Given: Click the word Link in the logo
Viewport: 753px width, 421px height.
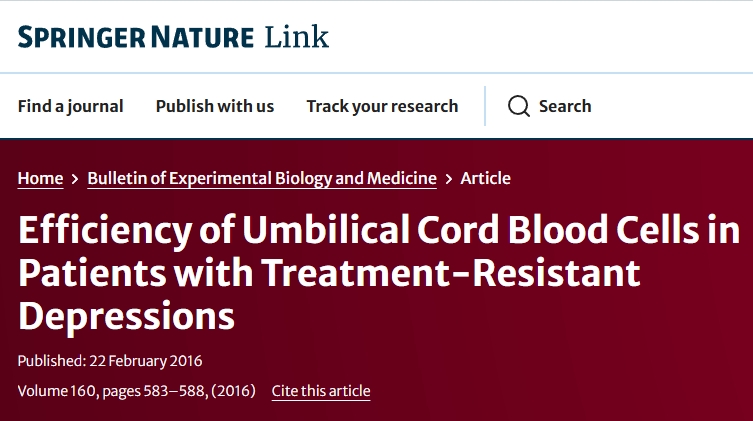Looking at the screenshot, I should coord(296,37).
